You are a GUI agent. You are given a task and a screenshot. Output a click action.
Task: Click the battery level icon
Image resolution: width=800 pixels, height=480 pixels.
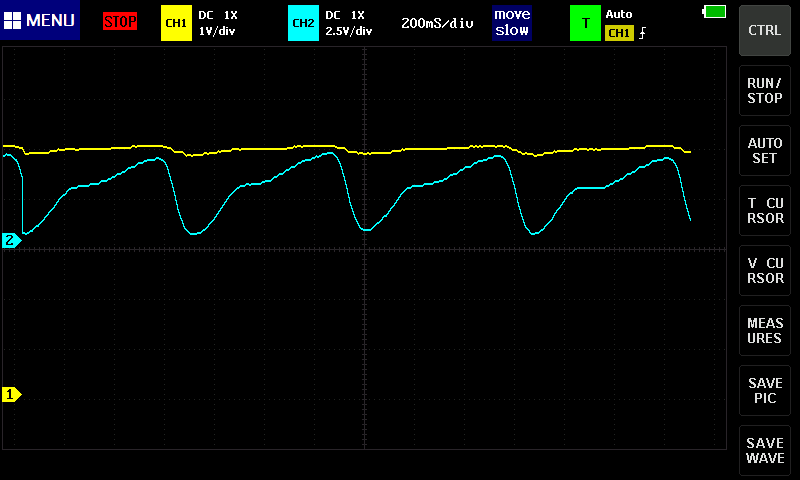714,11
